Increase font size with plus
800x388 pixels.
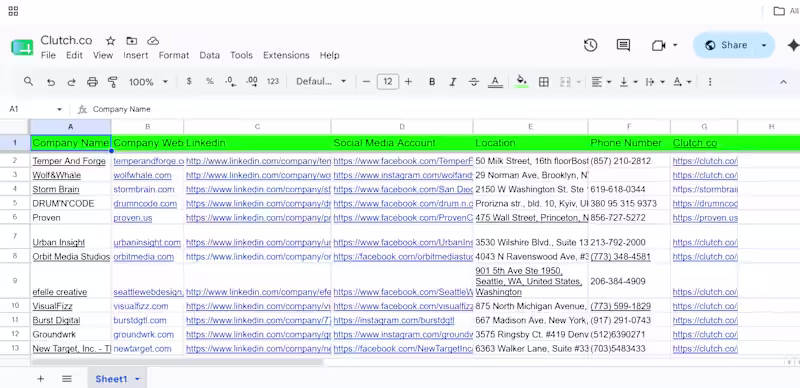pos(408,82)
